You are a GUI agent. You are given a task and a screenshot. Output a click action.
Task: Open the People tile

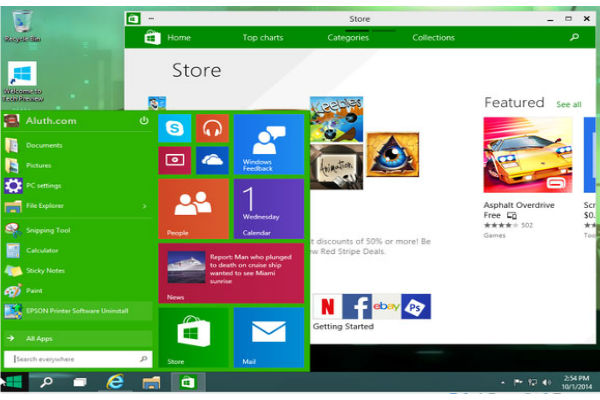click(x=193, y=209)
